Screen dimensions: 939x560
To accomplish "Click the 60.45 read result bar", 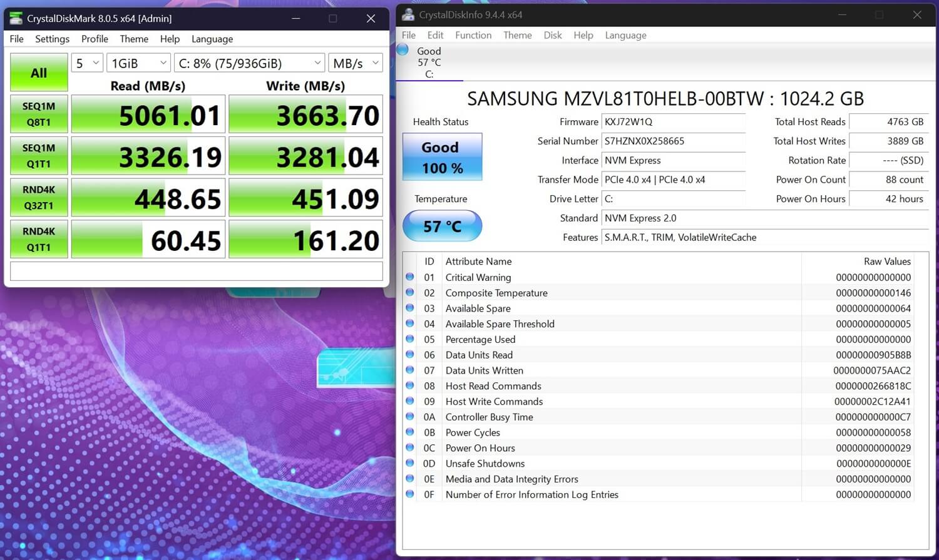I will pyautogui.click(x=148, y=239).
